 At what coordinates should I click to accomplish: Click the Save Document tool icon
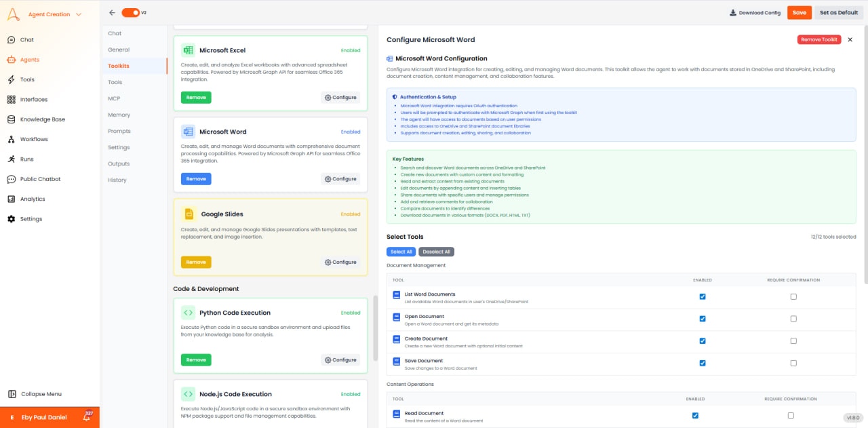[397, 363]
